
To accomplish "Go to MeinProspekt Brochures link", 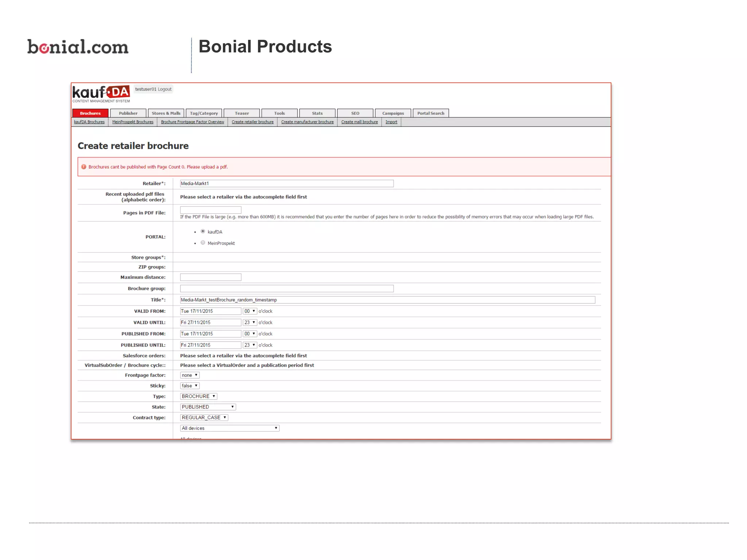I will pos(133,122).
